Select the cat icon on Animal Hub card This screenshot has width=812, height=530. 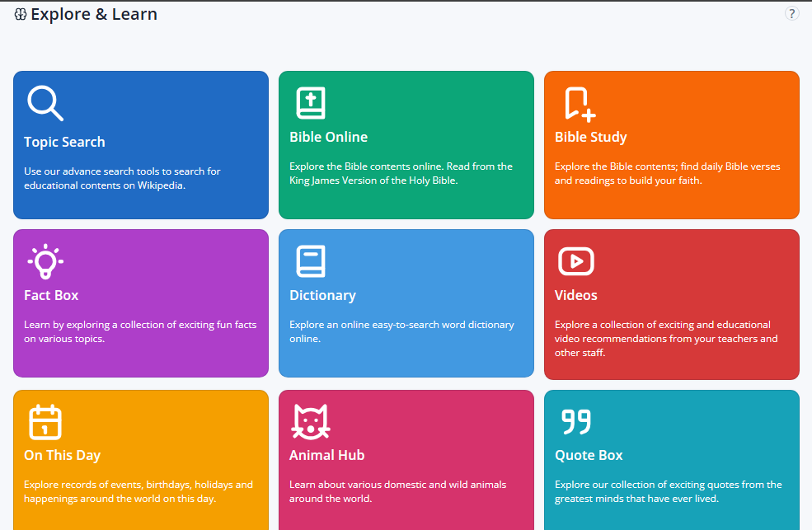[x=311, y=421]
